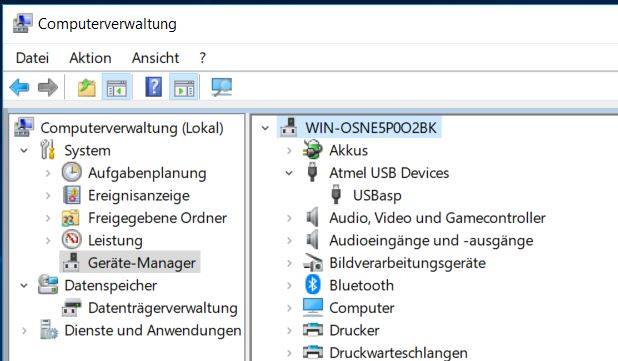Select Geräte-Manager label in tree
This screenshot has width=618, height=361.
pos(141,263)
